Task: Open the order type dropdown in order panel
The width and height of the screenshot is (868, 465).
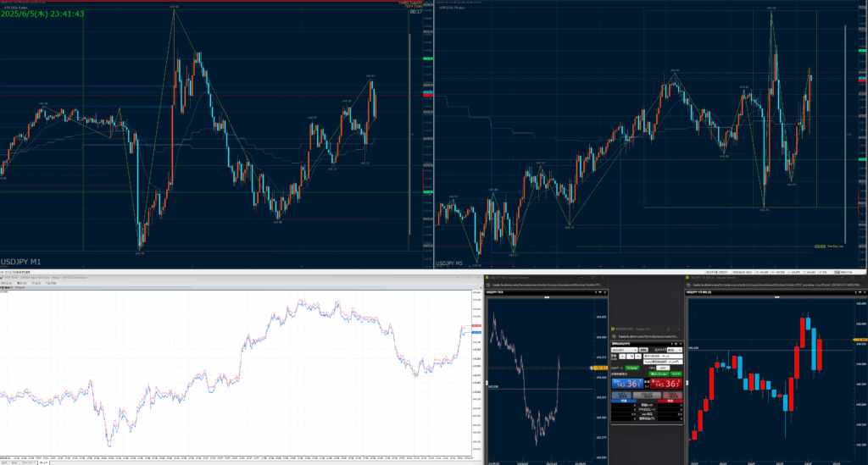Action: pos(675,350)
